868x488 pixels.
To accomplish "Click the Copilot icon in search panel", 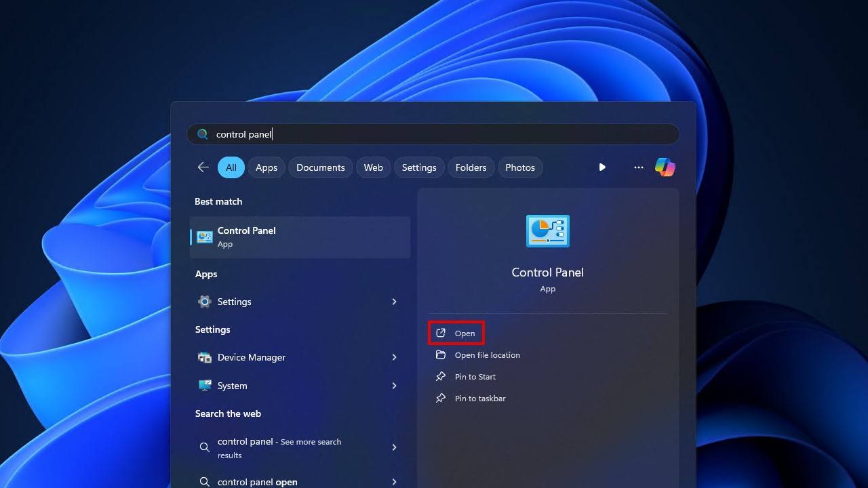I will (x=665, y=167).
